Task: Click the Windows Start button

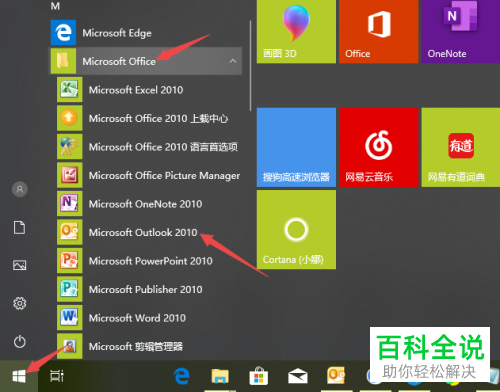Action: (x=19, y=376)
